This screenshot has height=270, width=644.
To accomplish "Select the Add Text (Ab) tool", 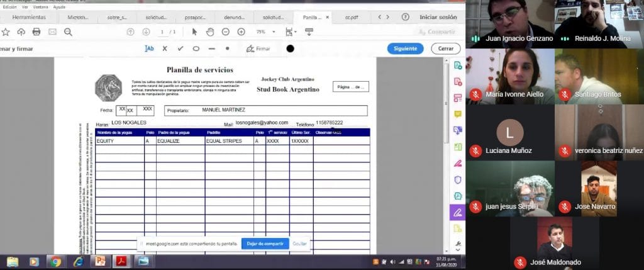I will 149,48.
